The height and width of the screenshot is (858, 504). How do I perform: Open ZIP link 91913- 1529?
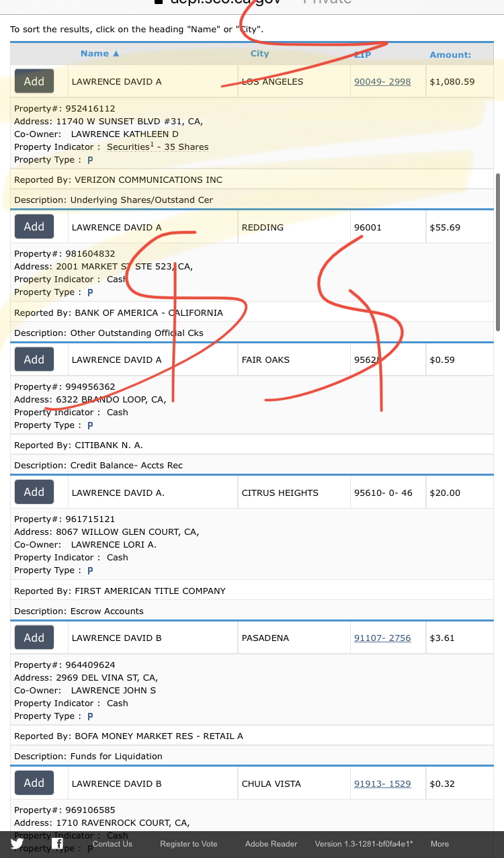[382, 784]
